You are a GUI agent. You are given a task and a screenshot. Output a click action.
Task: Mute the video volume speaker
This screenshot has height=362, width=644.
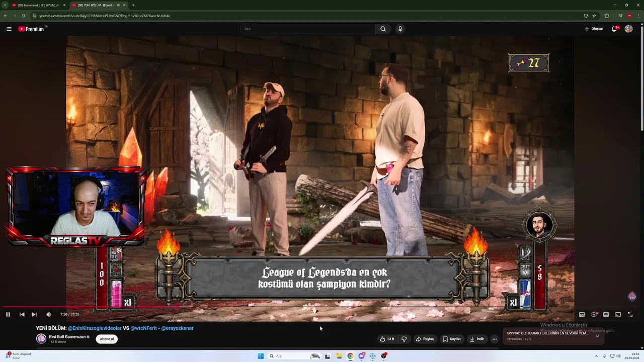[49, 314]
